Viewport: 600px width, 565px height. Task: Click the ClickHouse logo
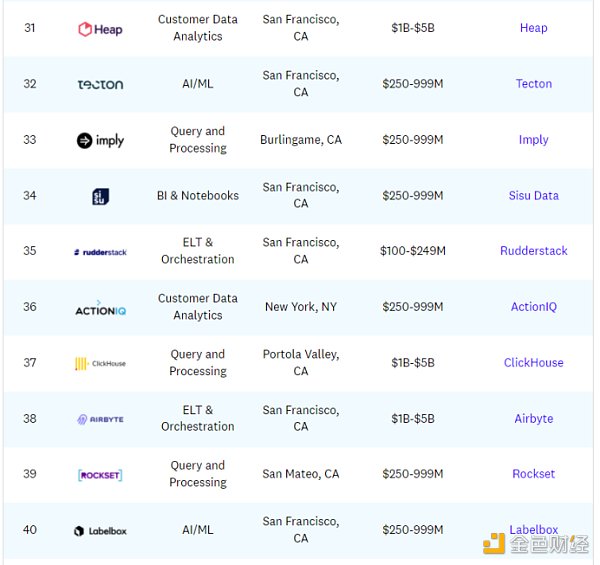coord(100,364)
